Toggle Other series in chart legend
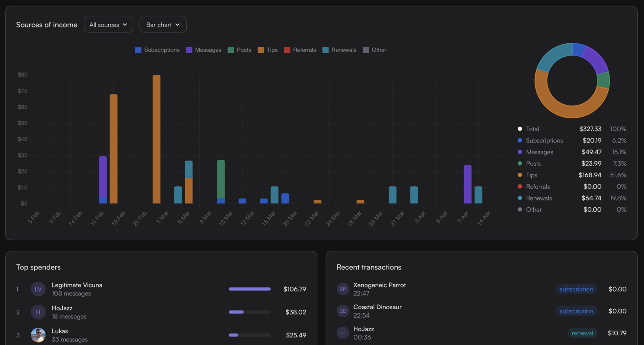The width and height of the screenshot is (644, 345). pos(374,50)
